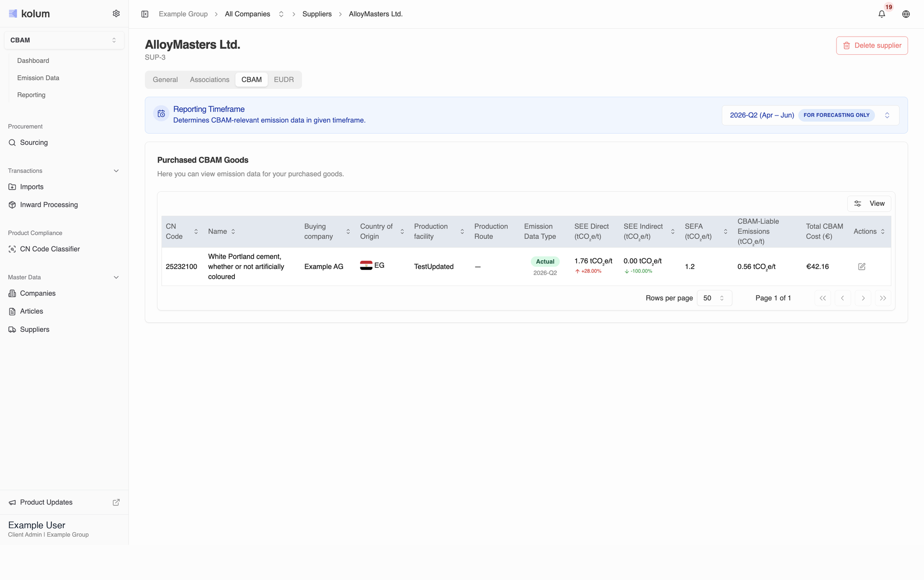Go to Suppliers breadcrumb
Image resolution: width=924 pixels, height=580 pixels.
(x=317, y=14)
